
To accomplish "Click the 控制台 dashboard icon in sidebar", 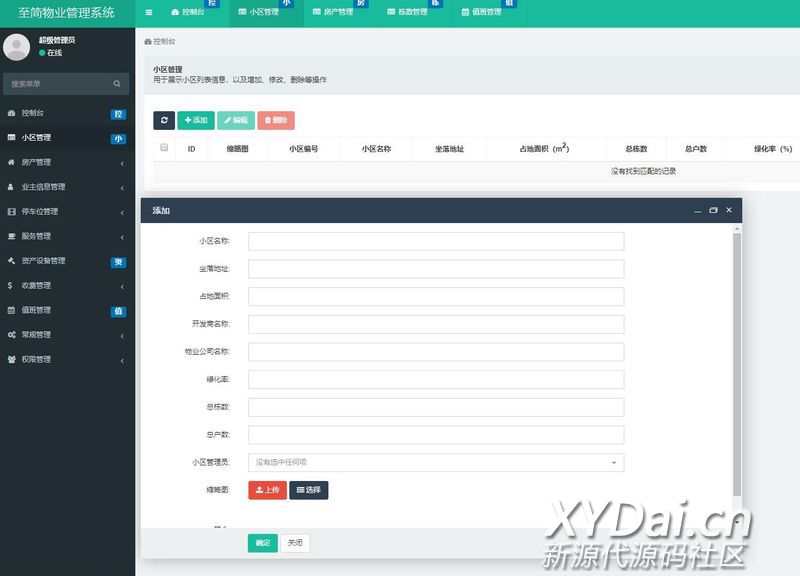I will [x=11, y=113].
